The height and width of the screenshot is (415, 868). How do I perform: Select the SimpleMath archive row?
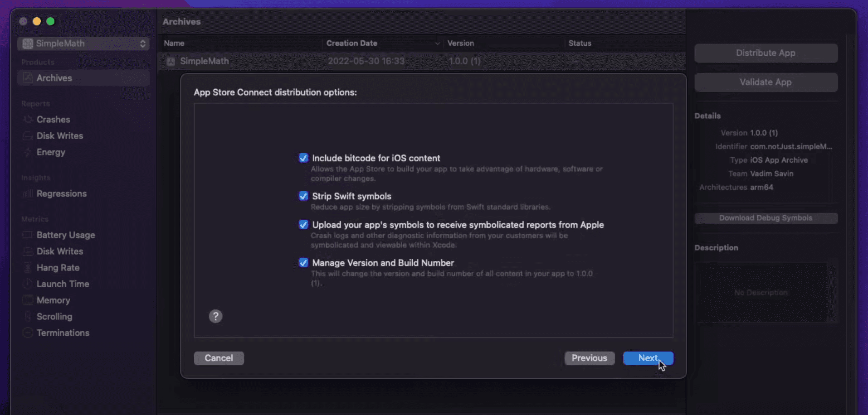tap(204, 61)
